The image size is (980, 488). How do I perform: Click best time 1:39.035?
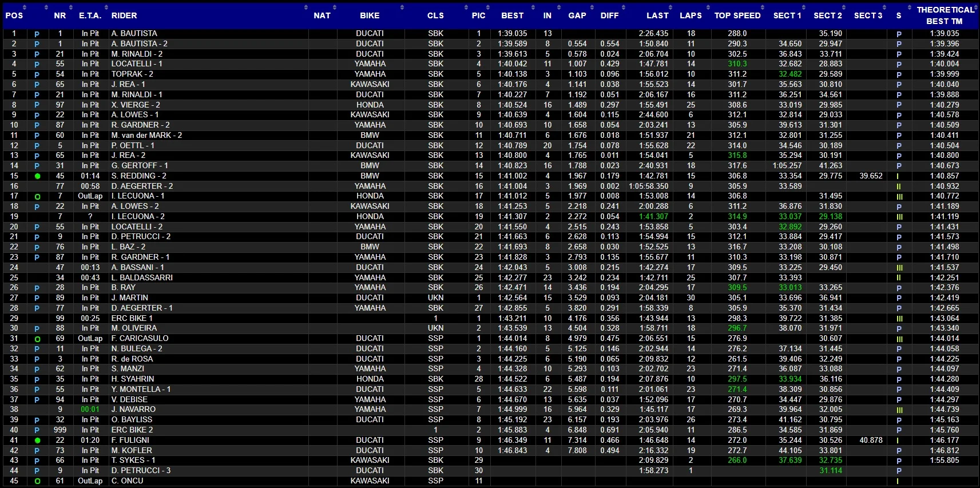513,34
